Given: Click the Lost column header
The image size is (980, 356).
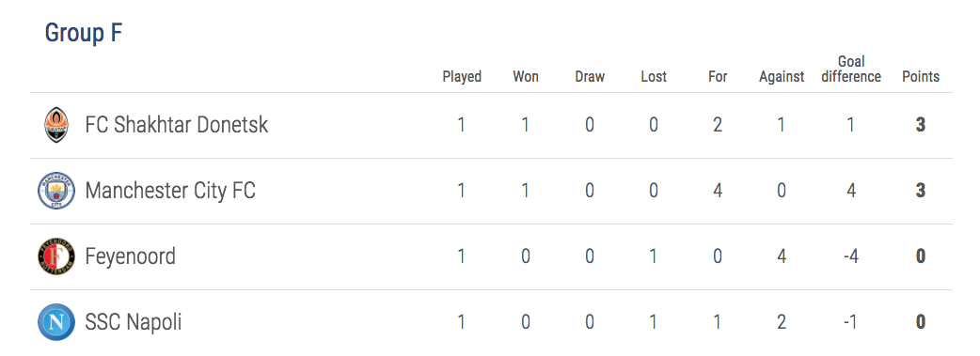Looking at the screenshot, I should click(x=654, y=77).
